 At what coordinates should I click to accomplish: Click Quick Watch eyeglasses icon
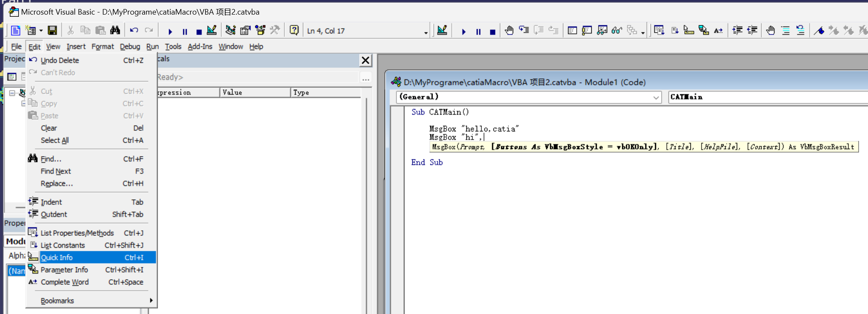click(x=617, y=30)
